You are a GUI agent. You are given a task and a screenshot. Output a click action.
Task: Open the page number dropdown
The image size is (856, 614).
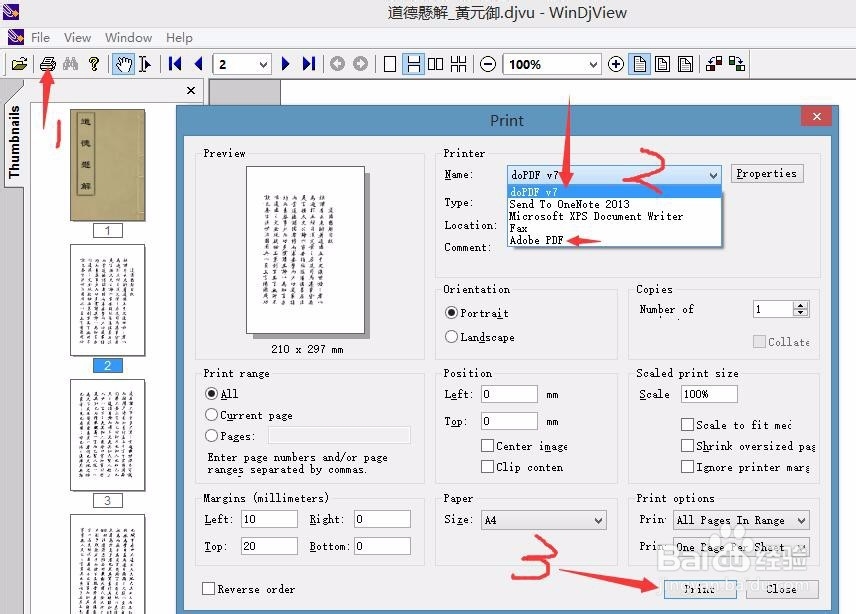coord(263,64)
